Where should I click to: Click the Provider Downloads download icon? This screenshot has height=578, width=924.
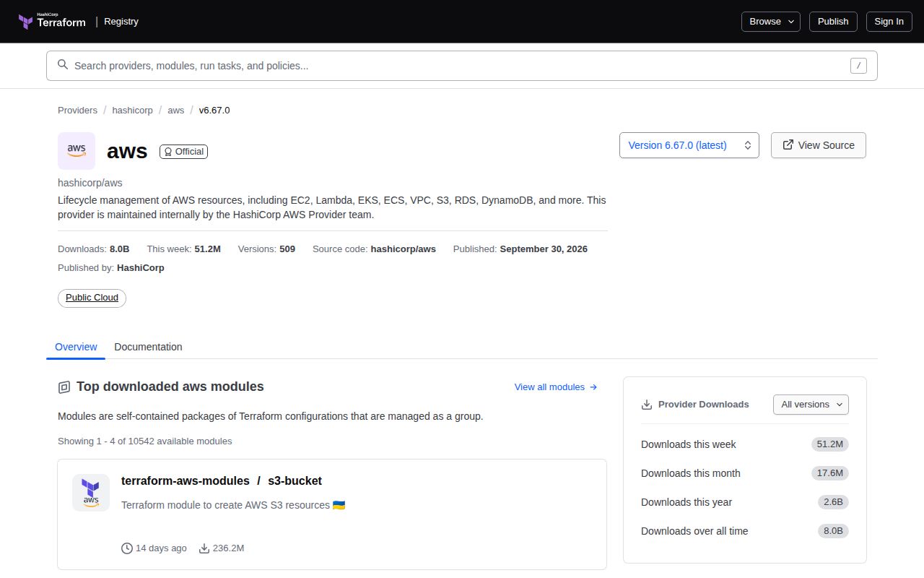647,405
